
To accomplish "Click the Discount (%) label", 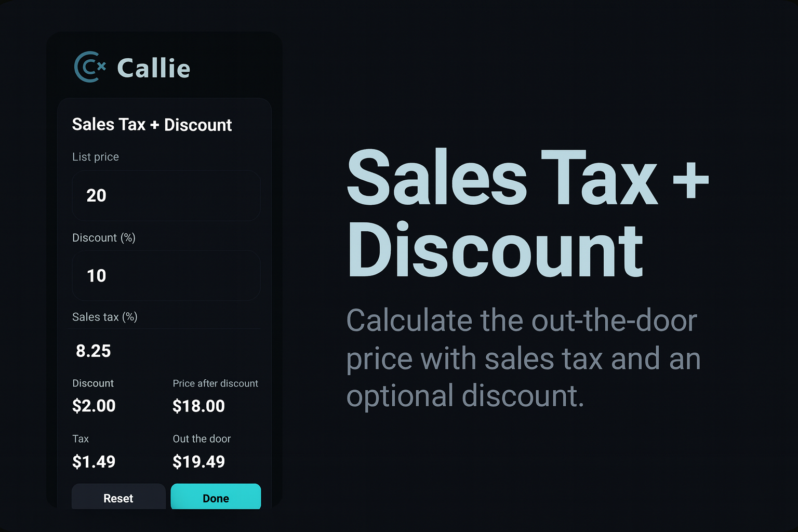I will click(x=104, y=237).
